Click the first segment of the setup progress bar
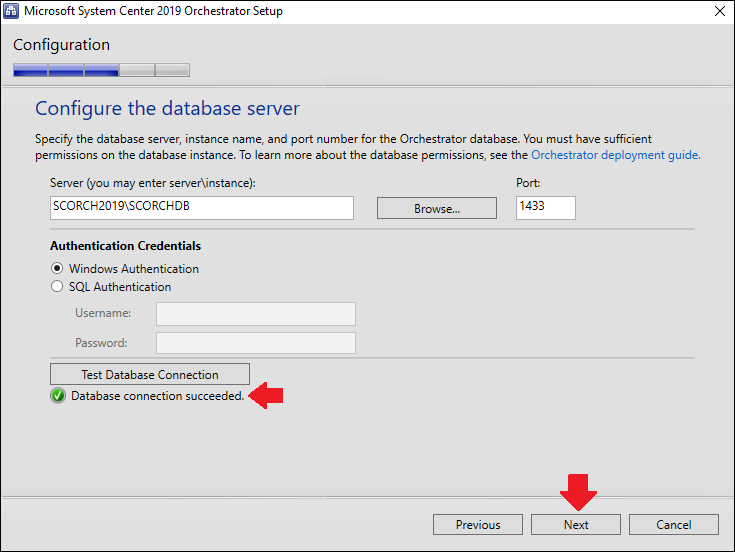735x552 pixels. [x=30, y=70]
